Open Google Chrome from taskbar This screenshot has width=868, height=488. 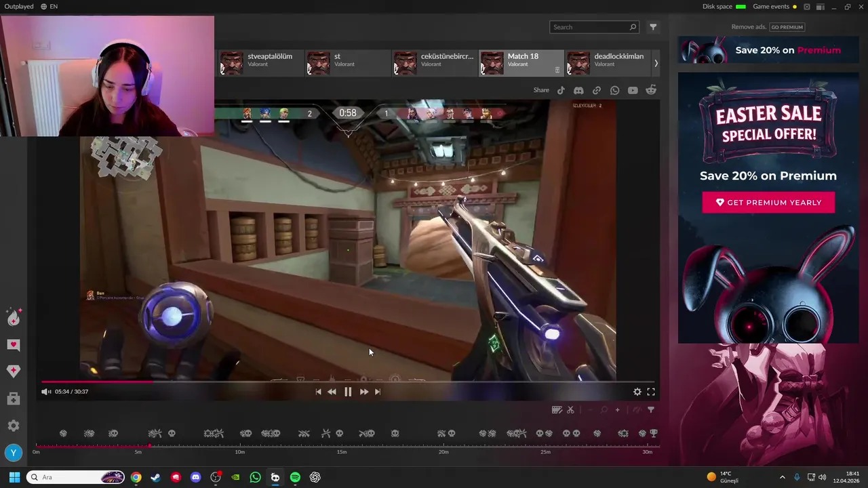tap(136, 477)
